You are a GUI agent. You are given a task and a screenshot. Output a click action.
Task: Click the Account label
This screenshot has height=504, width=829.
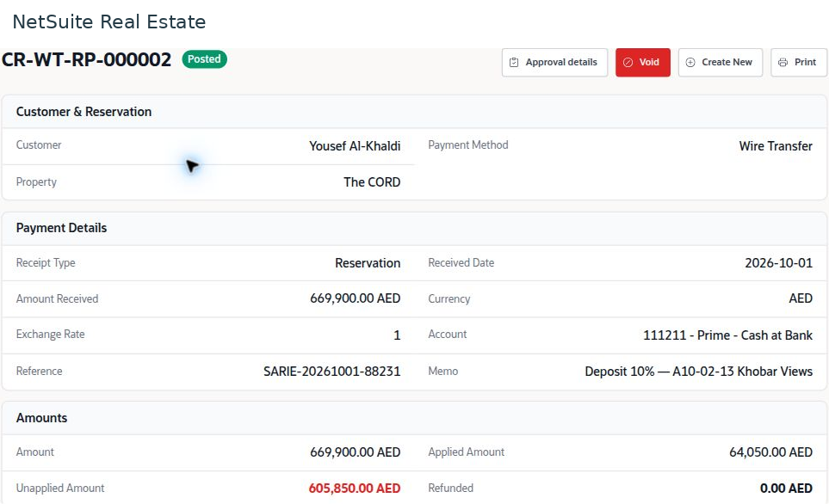click(448, 334)
